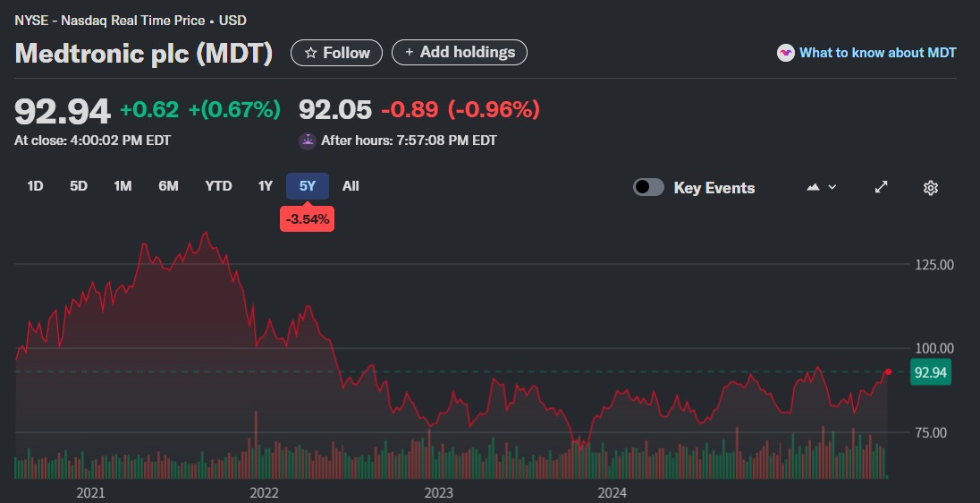The height and width of the screenshot is (503, 980).
Task: Open What to know about MDT
Action: pos(877,53)
